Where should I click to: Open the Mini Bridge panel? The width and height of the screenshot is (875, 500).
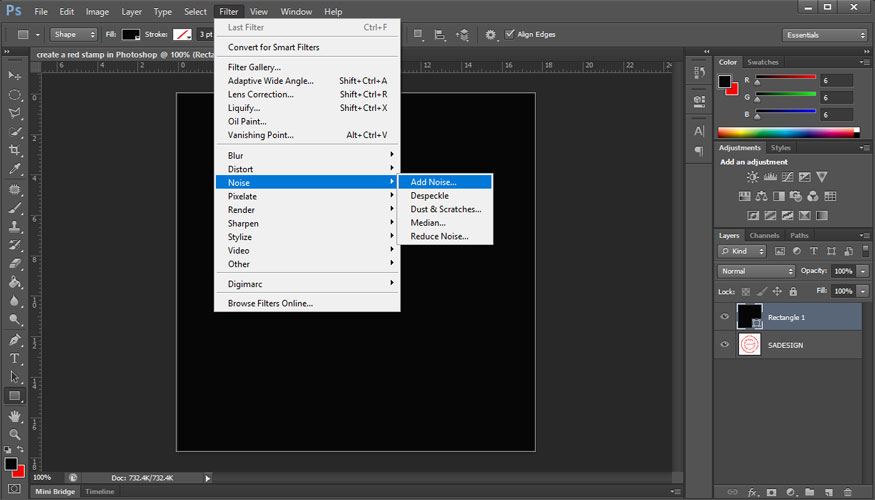[56, 492]
